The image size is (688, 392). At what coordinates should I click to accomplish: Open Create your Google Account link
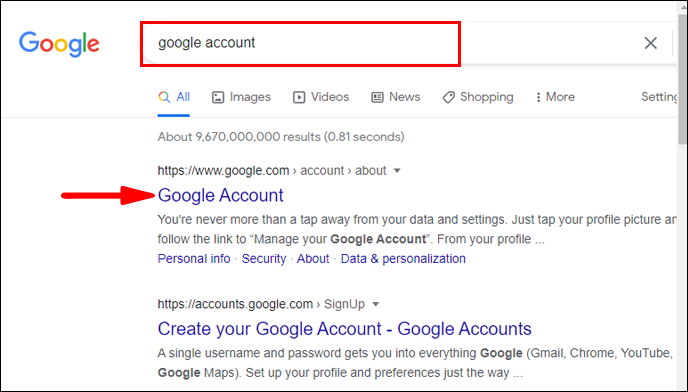click(344, 329)
